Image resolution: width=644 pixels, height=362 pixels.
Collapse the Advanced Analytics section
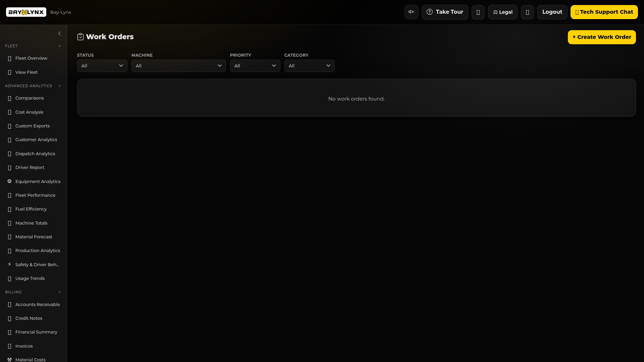60,86
